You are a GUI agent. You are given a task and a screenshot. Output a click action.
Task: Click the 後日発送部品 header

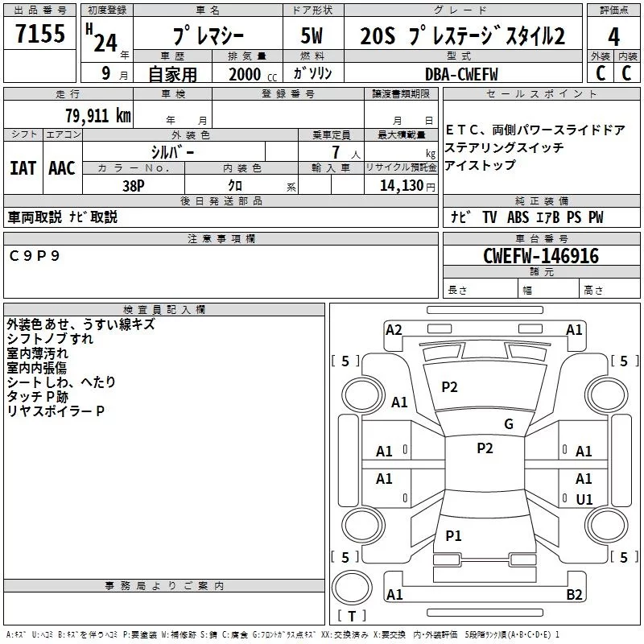pyautogui.click(x=221, y=200)
